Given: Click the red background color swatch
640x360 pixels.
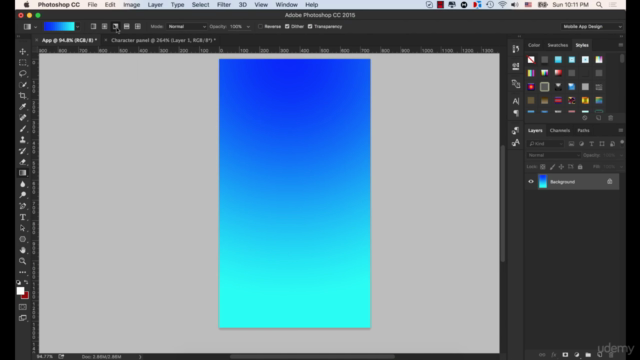Looking at the screenshot, I should pos(26,296).
